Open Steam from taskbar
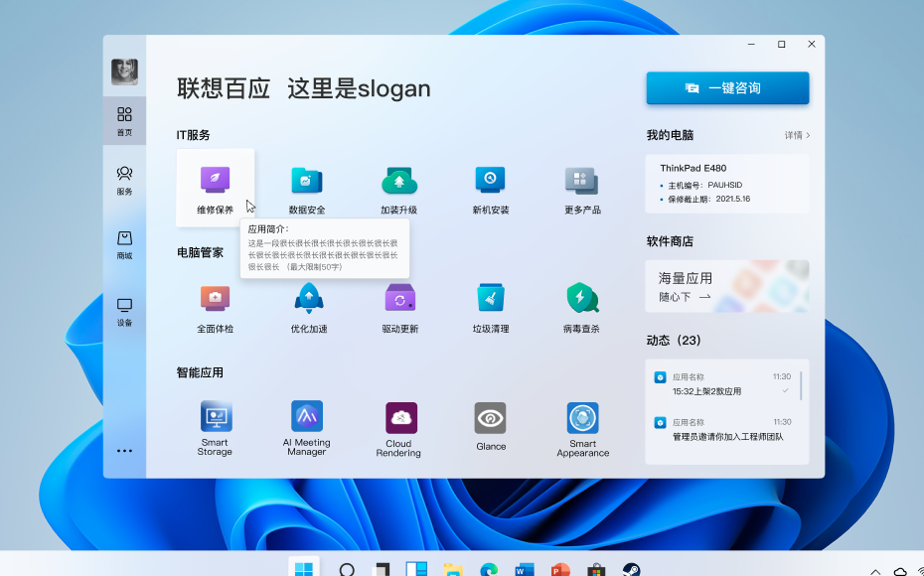This screenshot has height=576, width=924. 631,569
